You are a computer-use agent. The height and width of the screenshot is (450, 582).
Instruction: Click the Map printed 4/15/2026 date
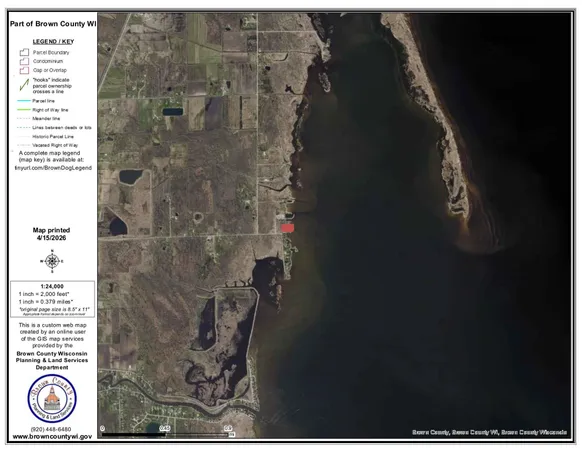coord(51,234)
